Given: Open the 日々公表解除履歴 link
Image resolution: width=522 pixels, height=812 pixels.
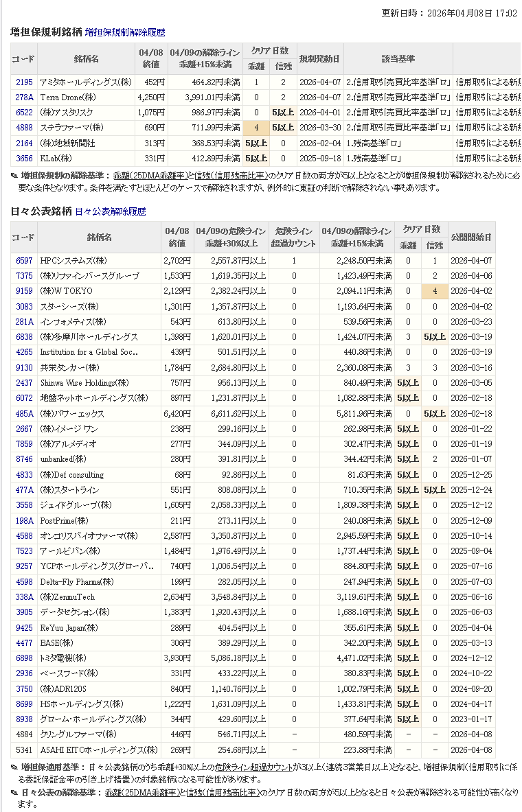Looking at the screenshot, I should [x=110, y=211].
